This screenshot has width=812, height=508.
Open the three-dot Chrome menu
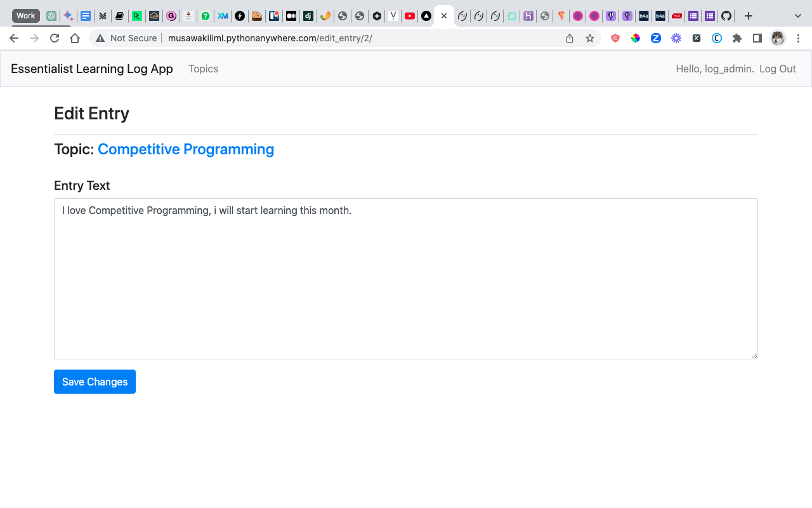click(798, 38)
